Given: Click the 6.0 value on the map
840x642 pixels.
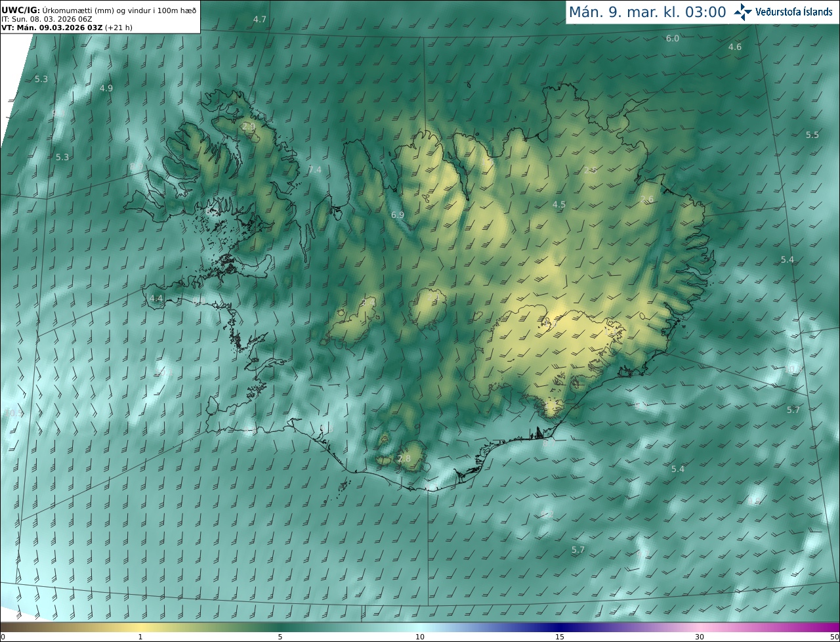Looking at the screenshot, I should [x=673, y=39].
